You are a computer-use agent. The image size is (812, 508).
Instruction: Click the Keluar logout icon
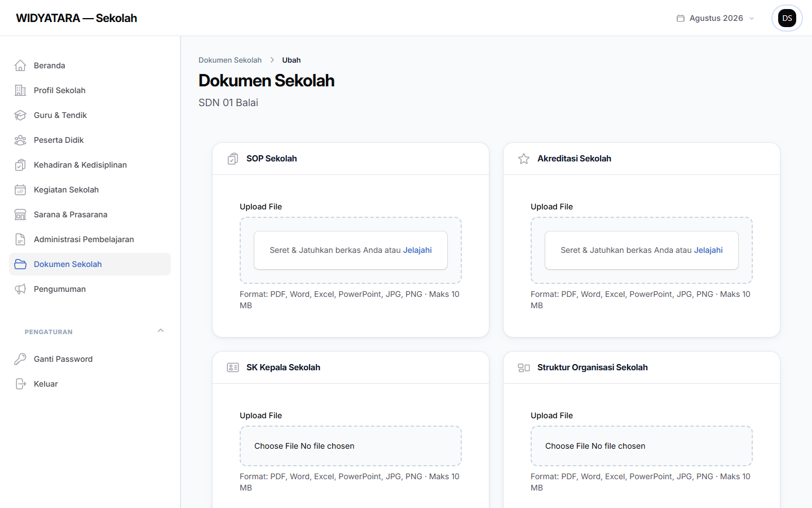click(20, 384)
